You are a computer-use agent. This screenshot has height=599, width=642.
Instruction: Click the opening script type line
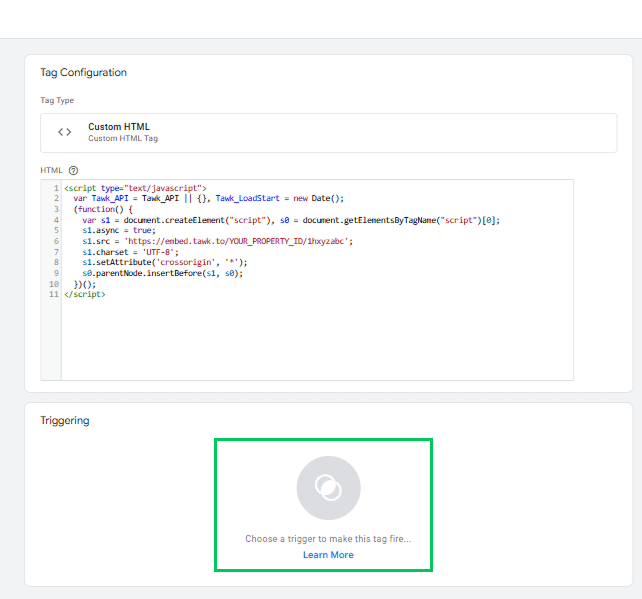135,188
